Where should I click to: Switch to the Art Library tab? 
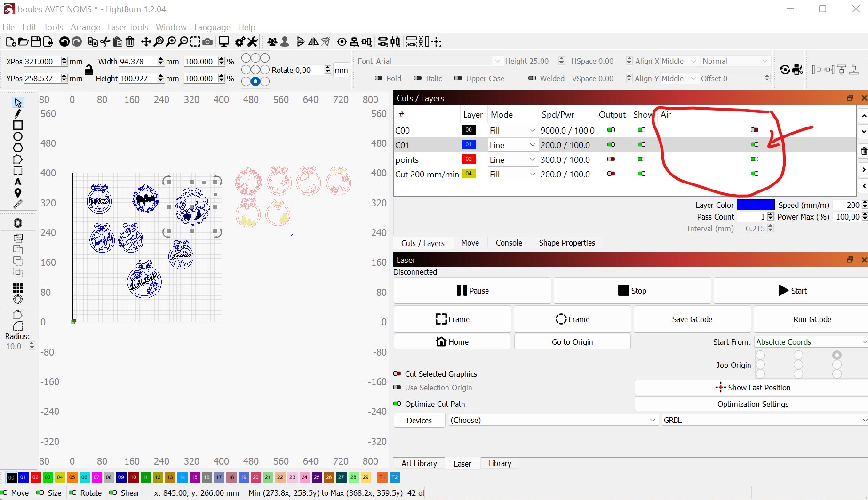[x=419, y=463]
